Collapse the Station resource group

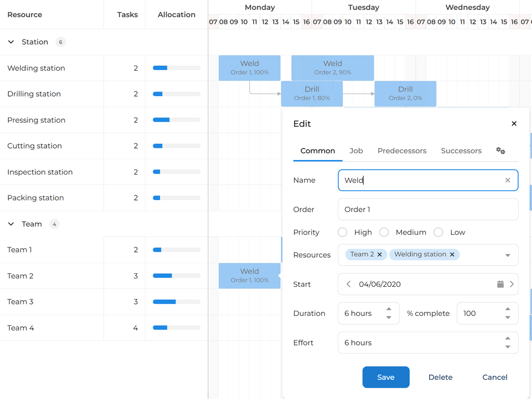(x=11, y=42)
